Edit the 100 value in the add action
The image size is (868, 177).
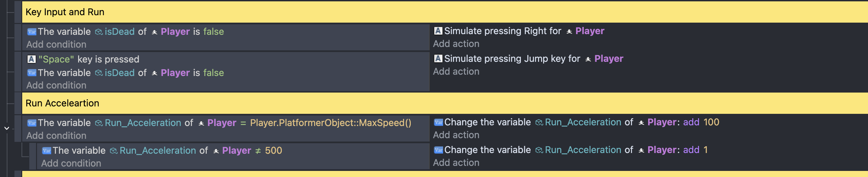pos(711,122)
